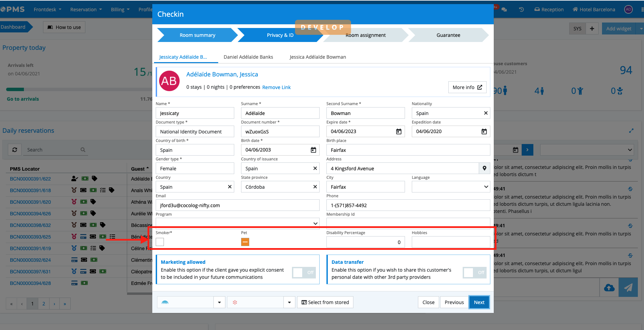Click the Email input field
Viewport: 644px width, 330px height.
click(x=237, y=205)
